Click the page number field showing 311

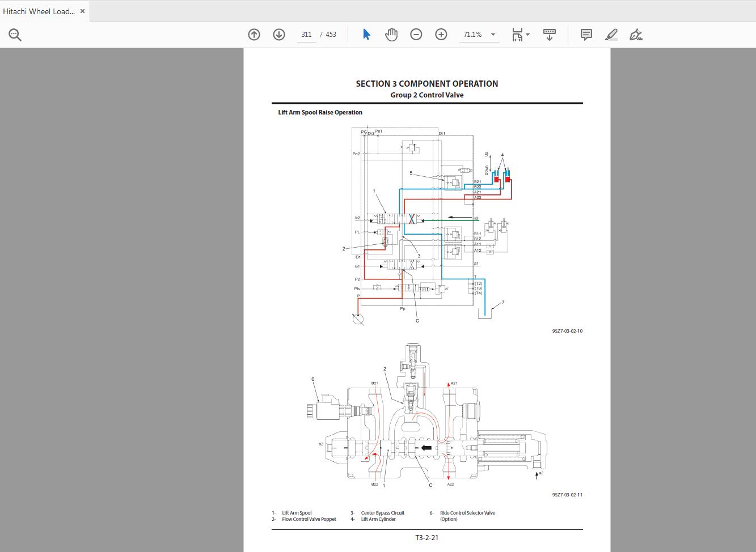click(306, 34)
